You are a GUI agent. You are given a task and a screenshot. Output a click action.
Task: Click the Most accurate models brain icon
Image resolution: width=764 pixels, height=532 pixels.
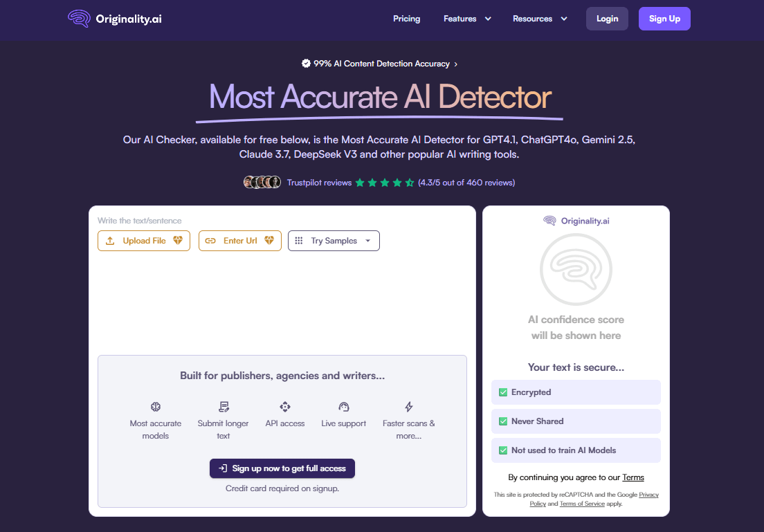tap(156, 407)
